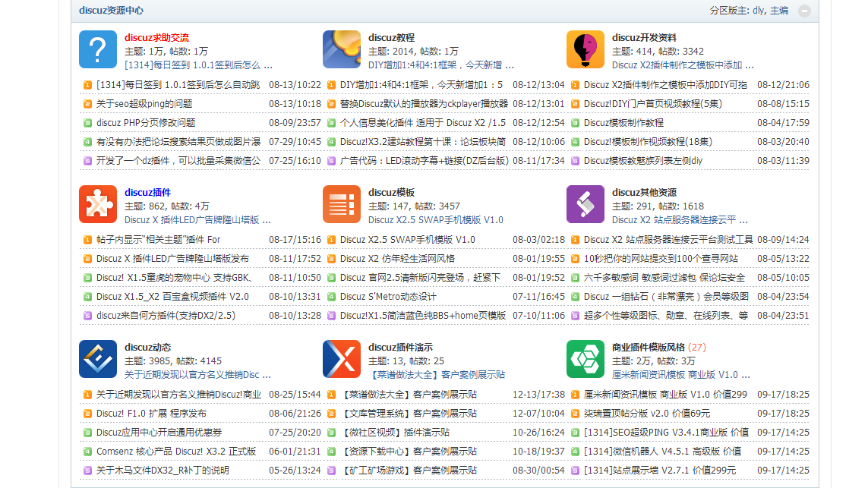
Task: Open the discuz其他资源 forum title link
Action: 645,193
